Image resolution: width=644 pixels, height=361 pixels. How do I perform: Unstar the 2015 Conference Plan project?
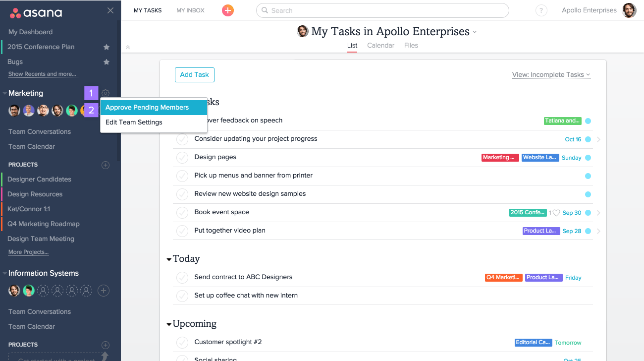coord(106,47)
